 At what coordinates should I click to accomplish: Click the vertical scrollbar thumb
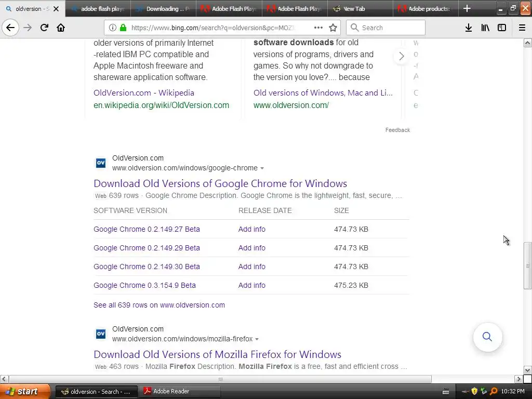528,265
